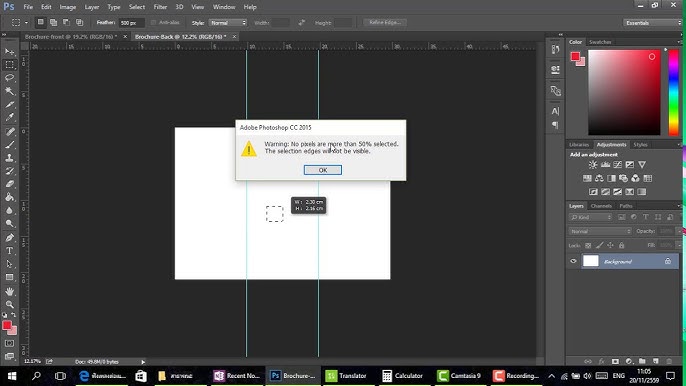Viewport: 686px width, 386px height.
Task: Toggle Lock image pixels brush icon
Action: pos(599,246)
